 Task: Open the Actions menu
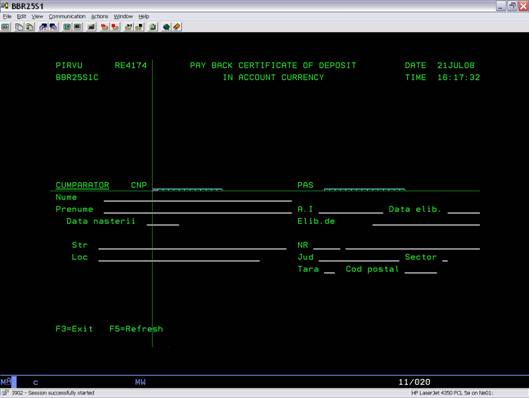pyautogui.click(x=100, y=16)
